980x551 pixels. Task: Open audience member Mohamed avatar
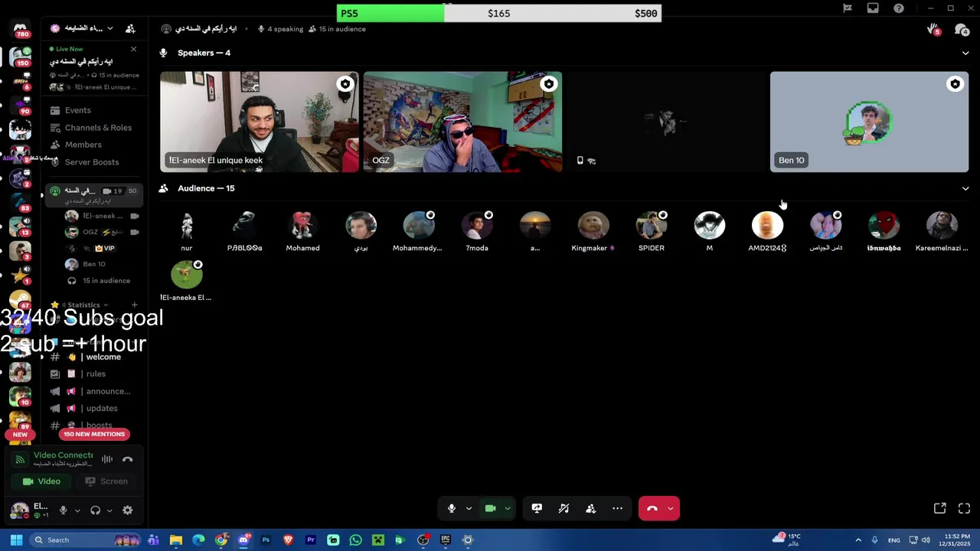[303, 226]
